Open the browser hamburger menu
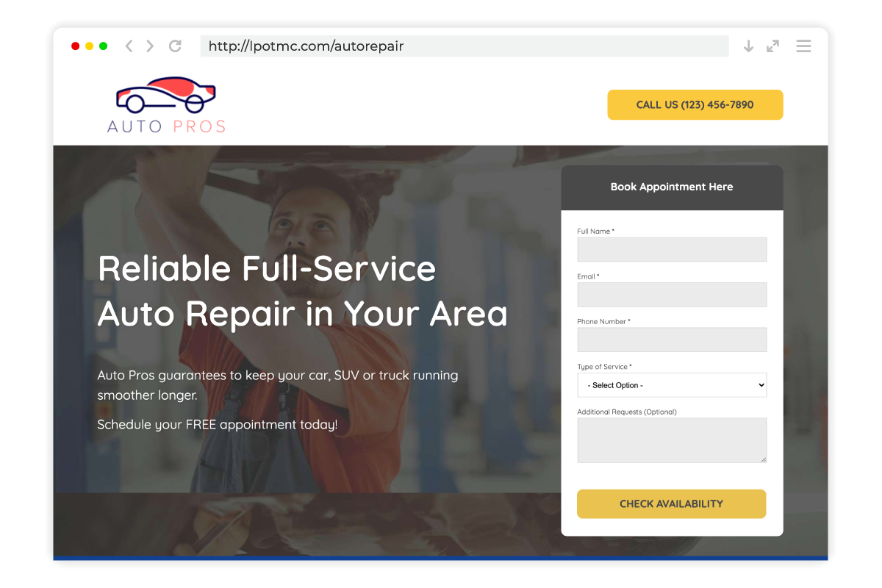 click(x=803, y=46)
